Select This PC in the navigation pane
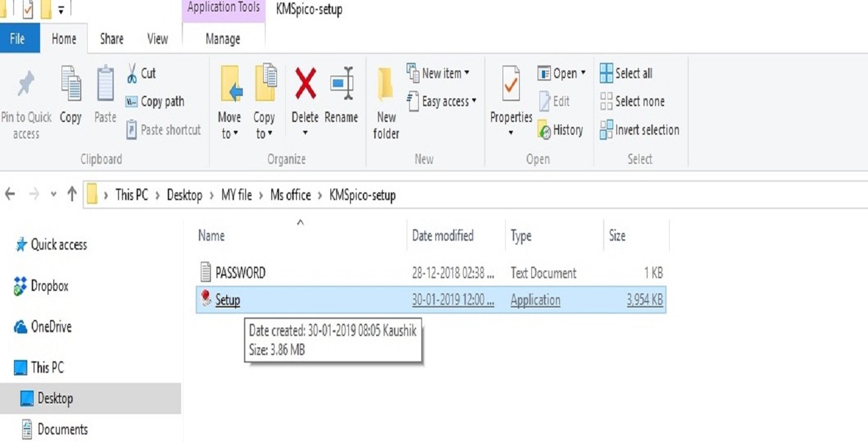The height and width of the screenshot is (442, 868). 39,368
